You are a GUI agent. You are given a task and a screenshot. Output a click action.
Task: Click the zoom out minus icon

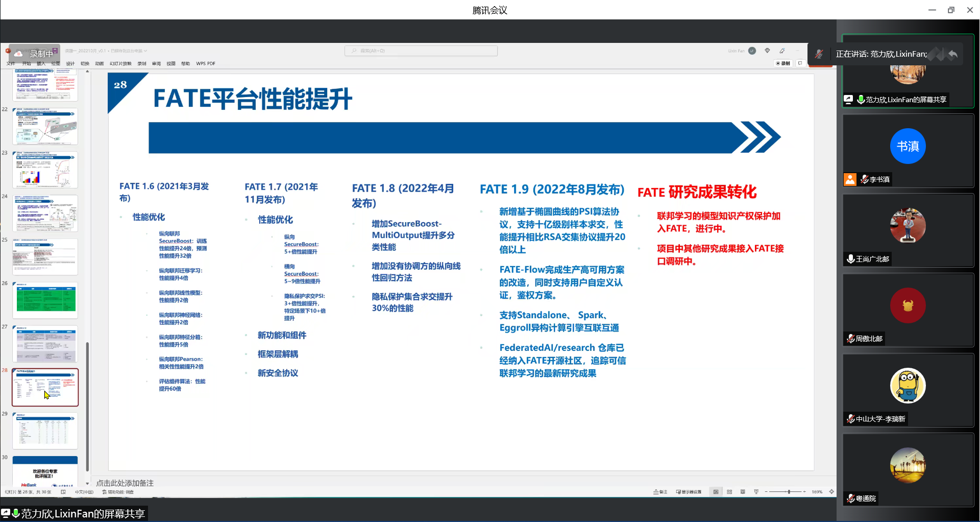pos(766,491)
